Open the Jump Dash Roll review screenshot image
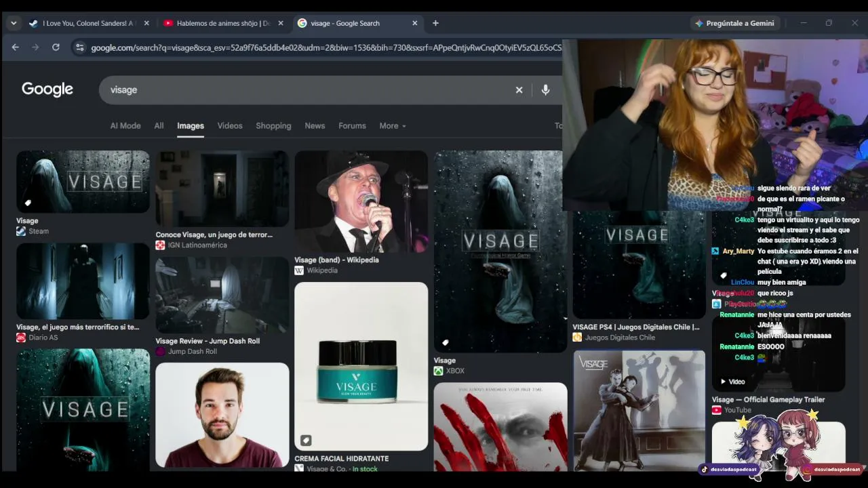 click(x=222, y=295)
